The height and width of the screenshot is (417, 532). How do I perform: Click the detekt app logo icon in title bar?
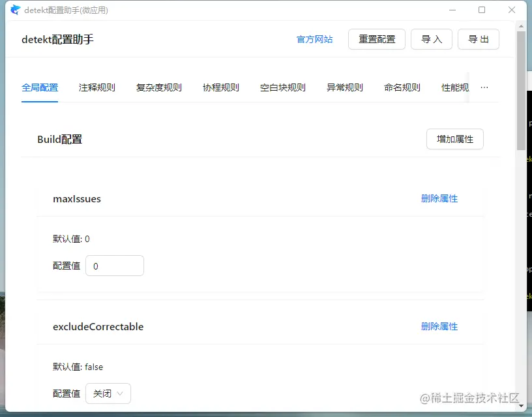(x=15, y=10)
